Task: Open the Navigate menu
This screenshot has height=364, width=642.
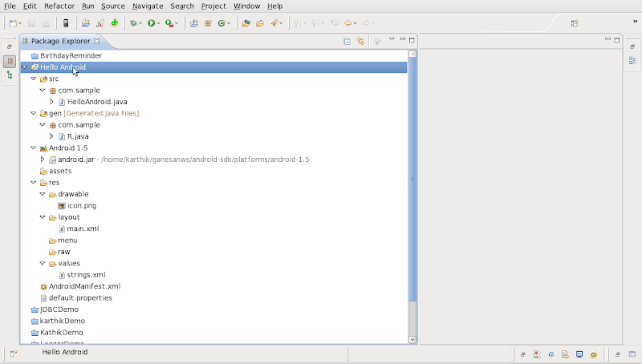Action: 147,6
